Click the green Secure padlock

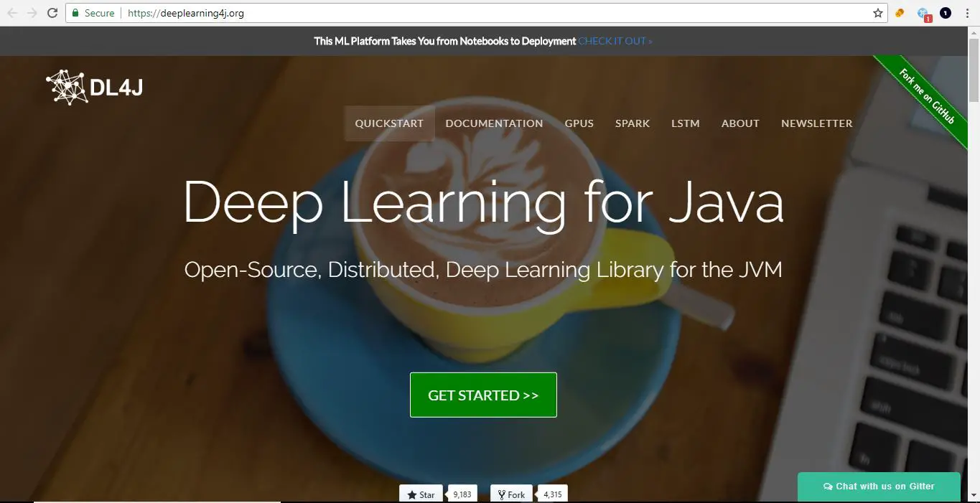tap(75, 13)
